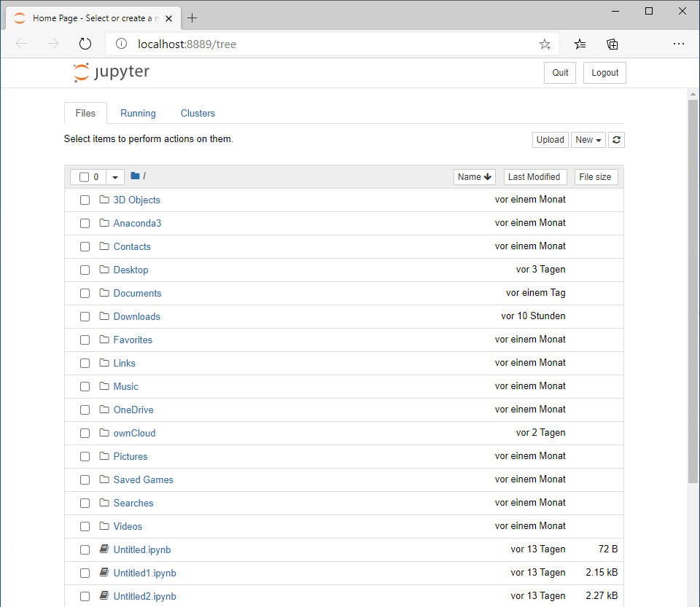This screenshot has width=700, height=607.
Task: Click the Quit button
Action: click(560, 73)
